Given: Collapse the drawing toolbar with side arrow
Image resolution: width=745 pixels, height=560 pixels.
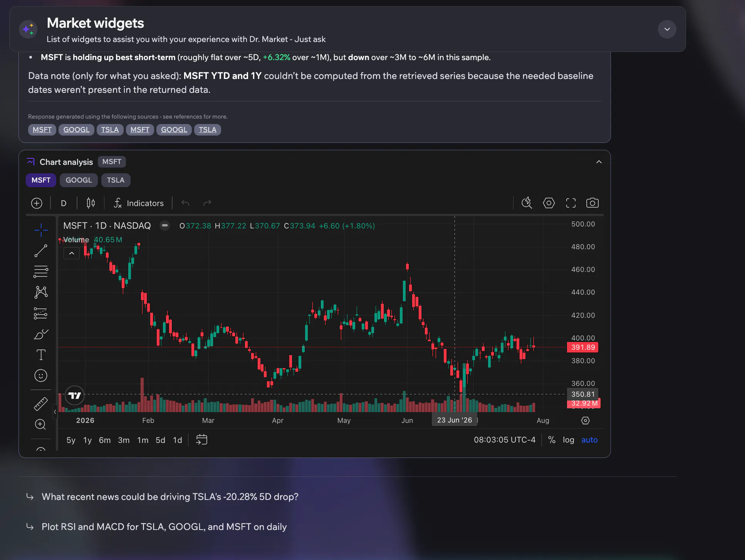Looking at the screenshot, I should coord(55,412).
